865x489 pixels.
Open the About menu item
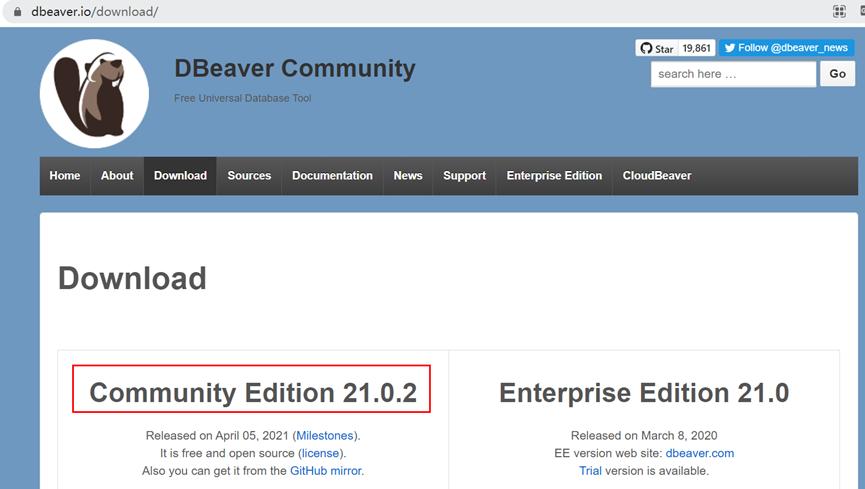117,176
